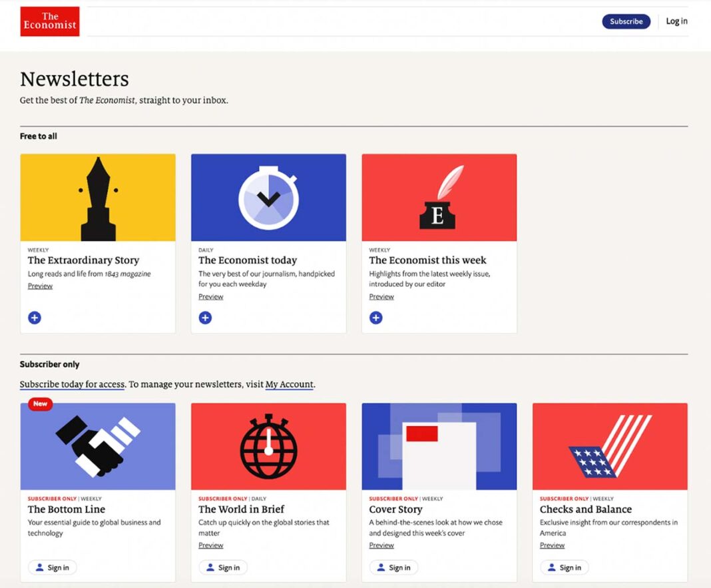
Task: Open the globe stopwatch World in Brief image
Action: (268, 446)
